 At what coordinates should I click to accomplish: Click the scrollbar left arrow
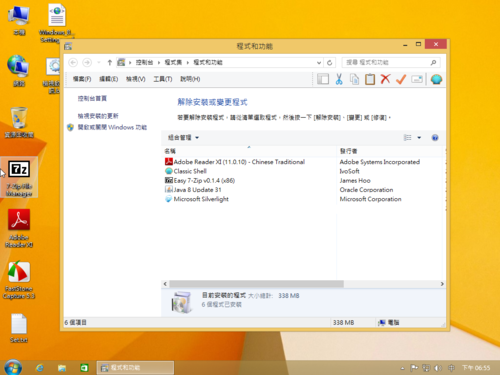click(165, 284)
